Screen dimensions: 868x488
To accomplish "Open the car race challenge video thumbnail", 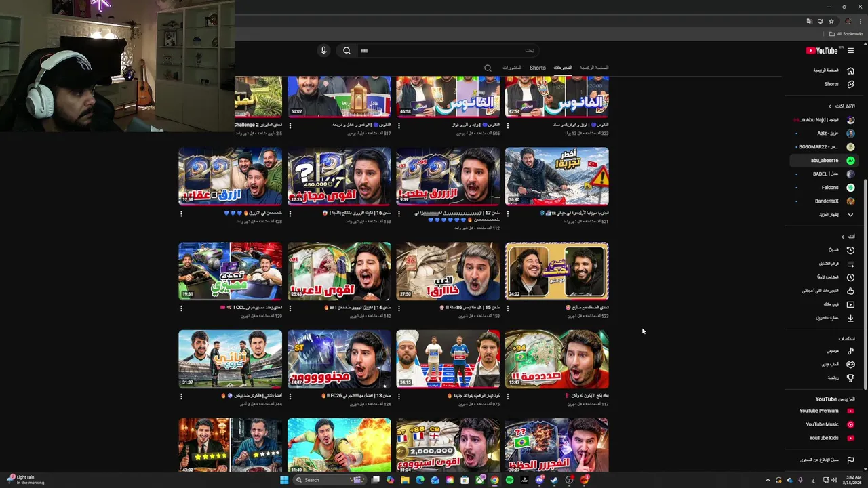I will pyautogui.click(x=231, y=271).
